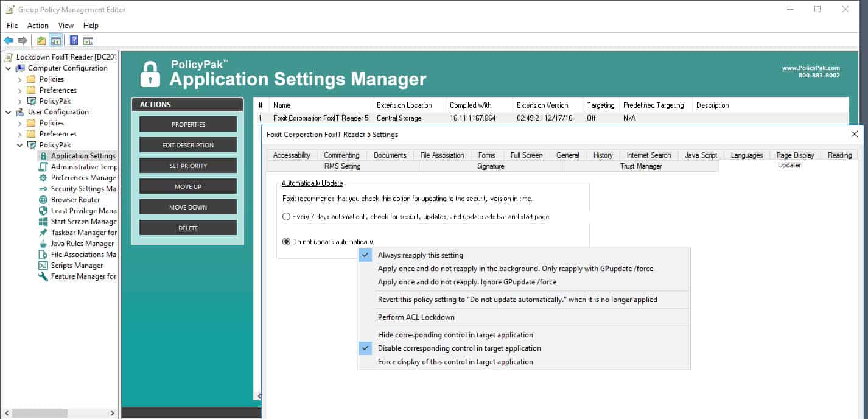
Task: Click the MOVE UP action button
Action: 188,186
